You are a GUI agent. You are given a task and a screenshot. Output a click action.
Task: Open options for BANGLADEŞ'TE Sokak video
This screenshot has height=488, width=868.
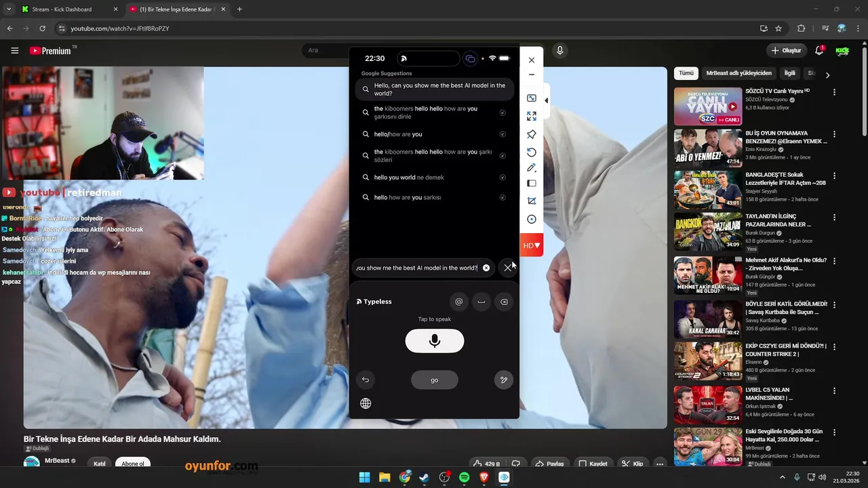(x=834, y=176)
